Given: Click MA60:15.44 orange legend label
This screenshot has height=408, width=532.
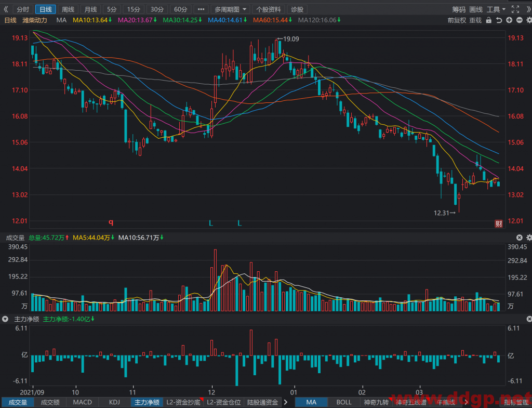Looking at the screenshot, I should click(273, 20).
